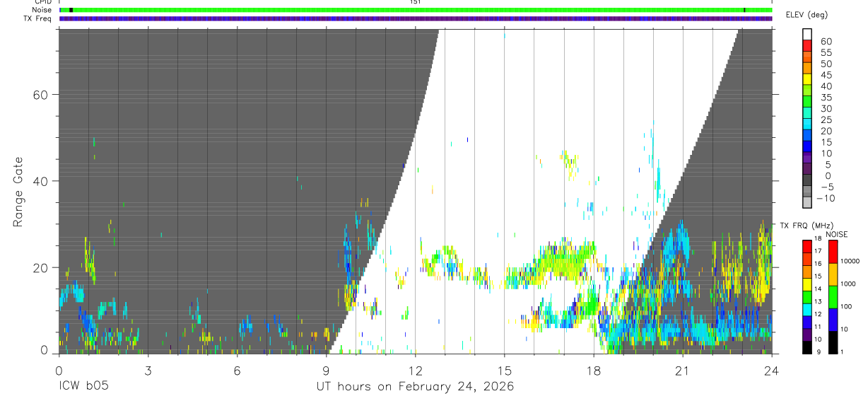Pick the red 17–18 MHz frequency band
The height and width of the screenshot is (401, 868).
tap(807, 245)
